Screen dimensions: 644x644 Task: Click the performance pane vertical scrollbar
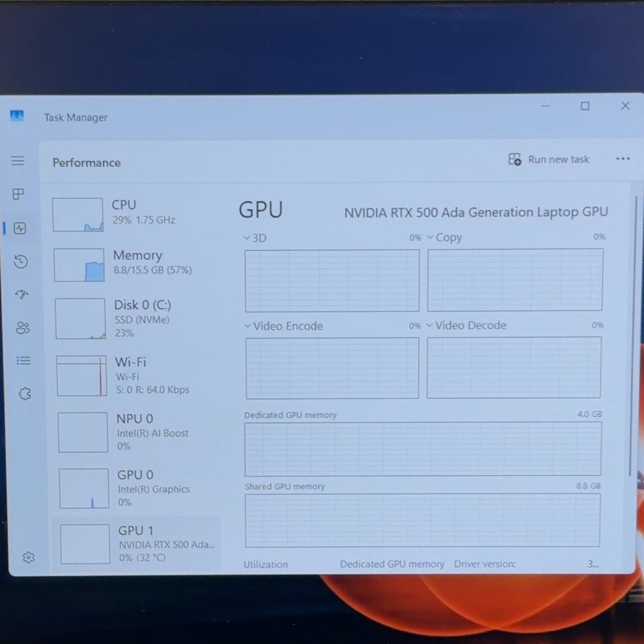(x=633, y=335)
